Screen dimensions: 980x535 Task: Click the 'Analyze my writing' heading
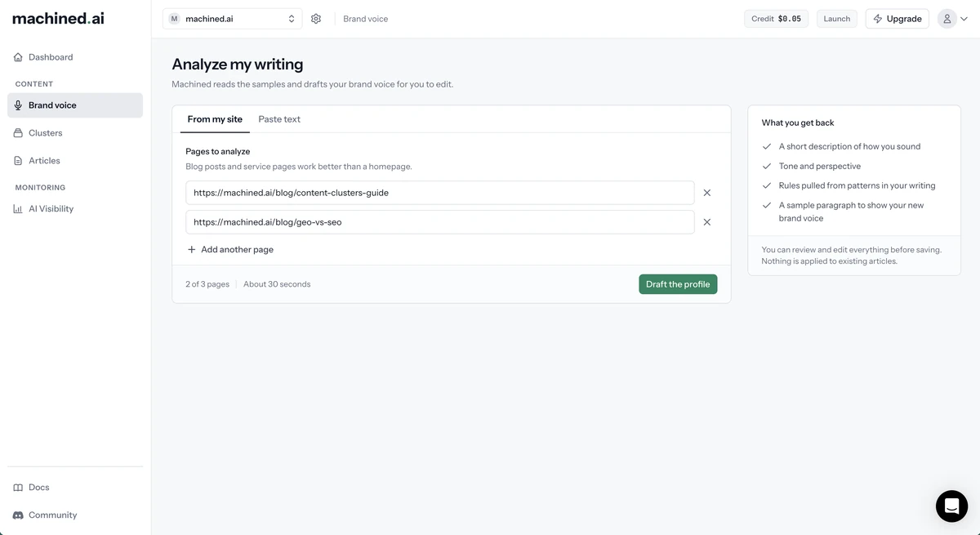238,65
